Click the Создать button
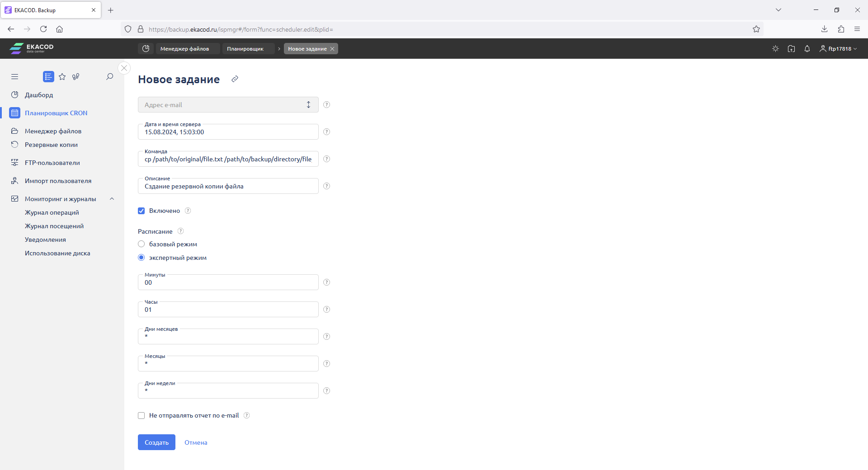This screenshot has height=470, width=868. pos(156,442)
